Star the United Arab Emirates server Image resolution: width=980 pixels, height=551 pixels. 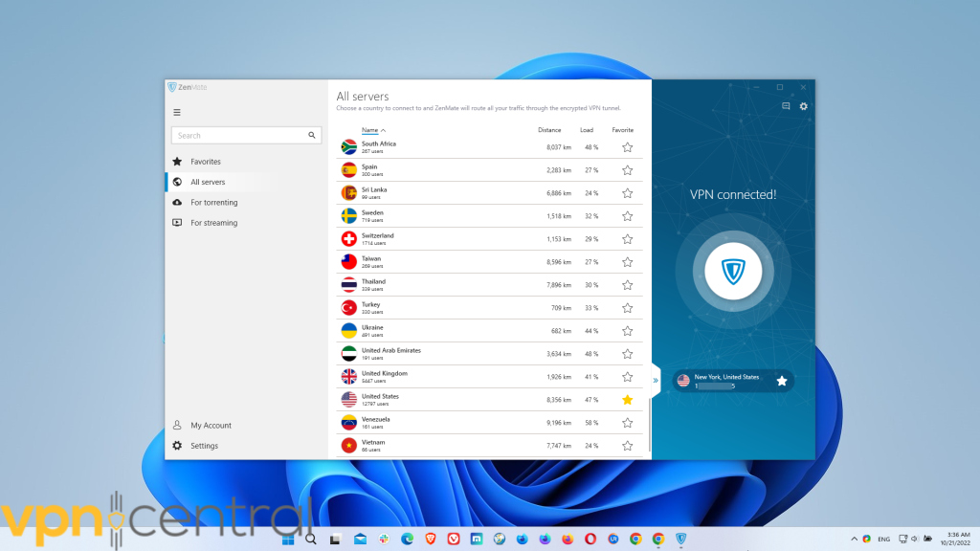(x=628, y=354)
